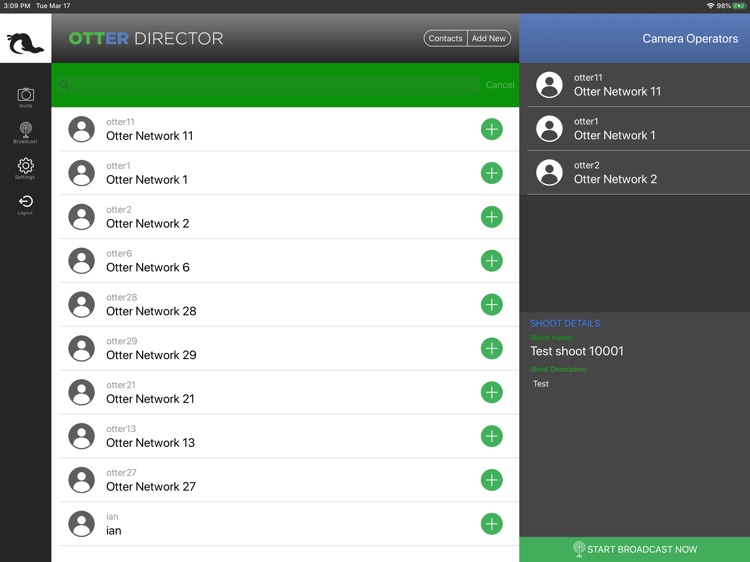Viewport: 750px width, 562px height.
Task: Check the Wi-Fi indicator in status bar
Action: [710, 6]
